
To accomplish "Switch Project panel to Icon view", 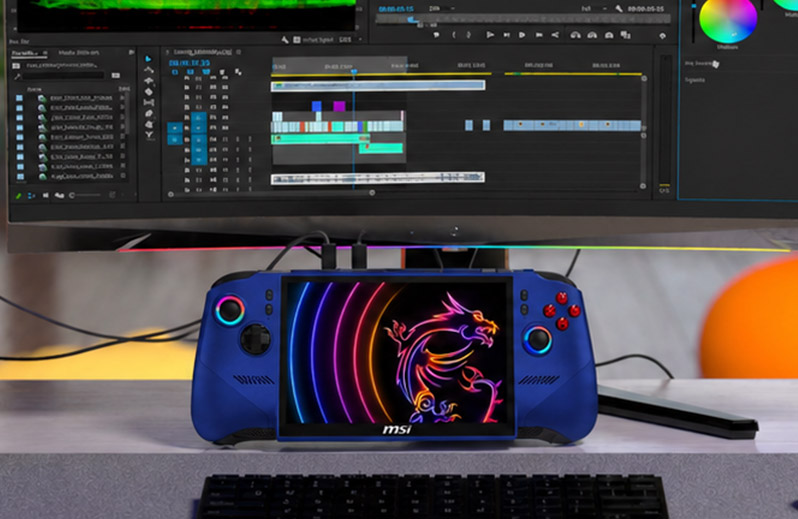I will pos(45,195).
